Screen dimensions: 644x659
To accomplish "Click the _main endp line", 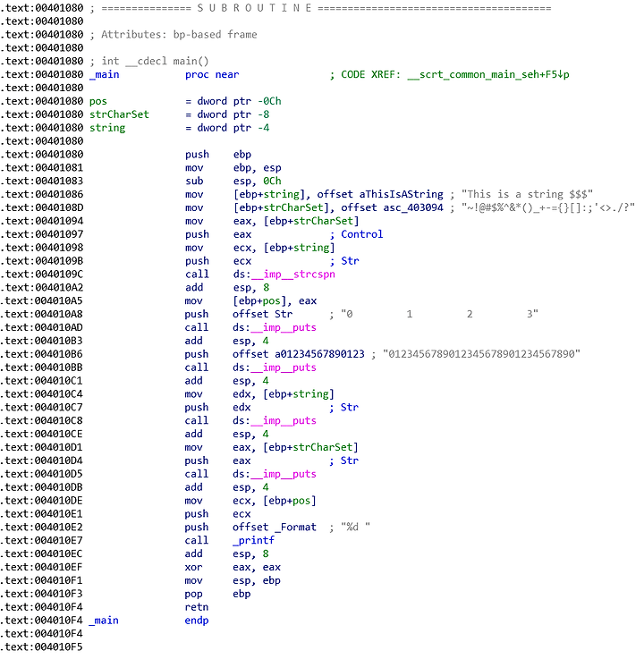I will 148,621.
